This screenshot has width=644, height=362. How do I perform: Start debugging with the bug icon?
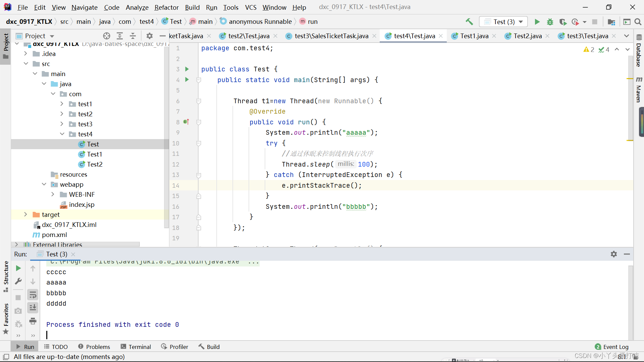tap(550, 22)
